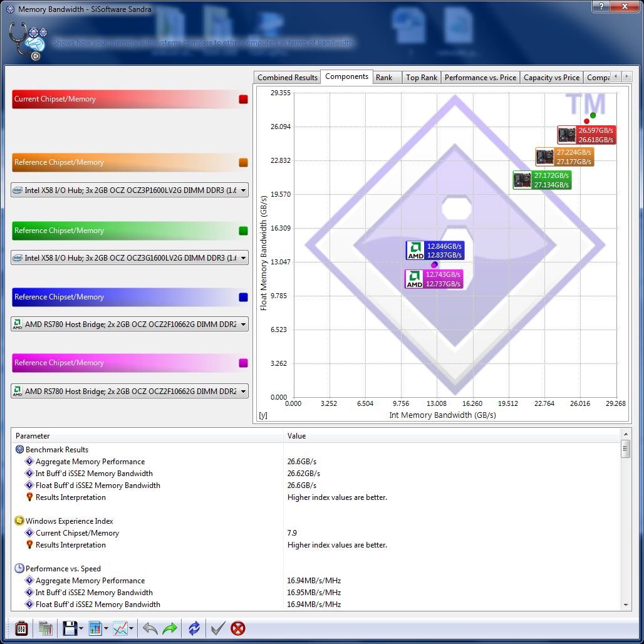Switch to Performance vs. Price tab
The height and width of the screenshot is (644, 644).
(x=480, y=78)
